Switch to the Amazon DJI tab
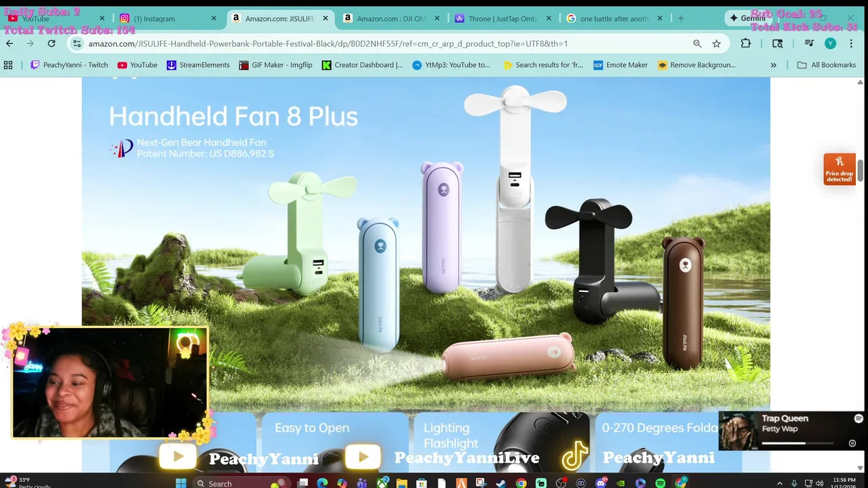868x488 pixels. pos(390,19)
